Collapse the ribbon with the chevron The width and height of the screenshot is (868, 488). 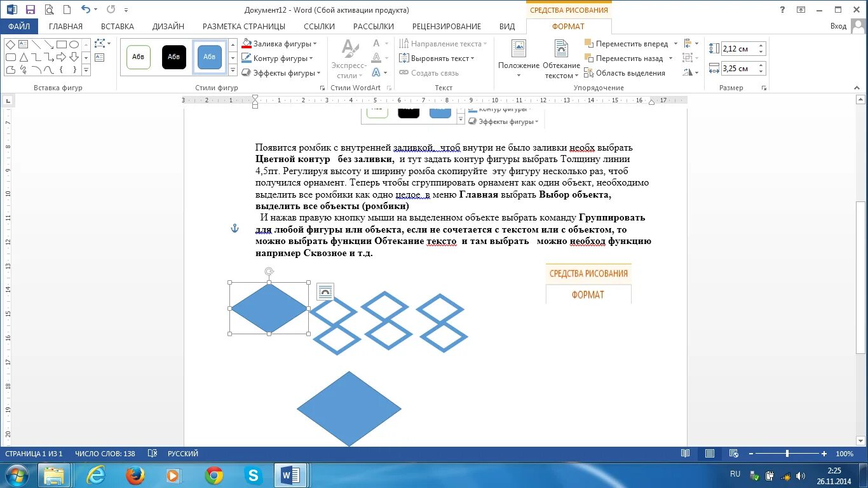click(858, 88)
